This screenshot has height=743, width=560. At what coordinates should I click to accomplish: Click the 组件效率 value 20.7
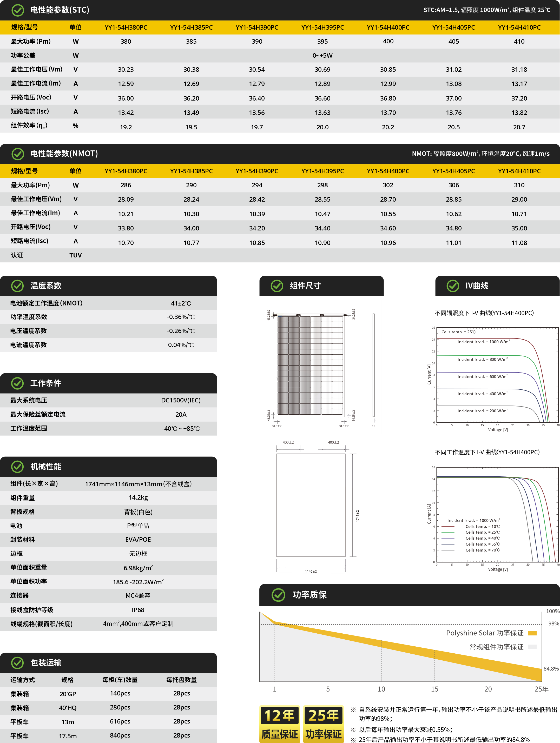(519, 127)
